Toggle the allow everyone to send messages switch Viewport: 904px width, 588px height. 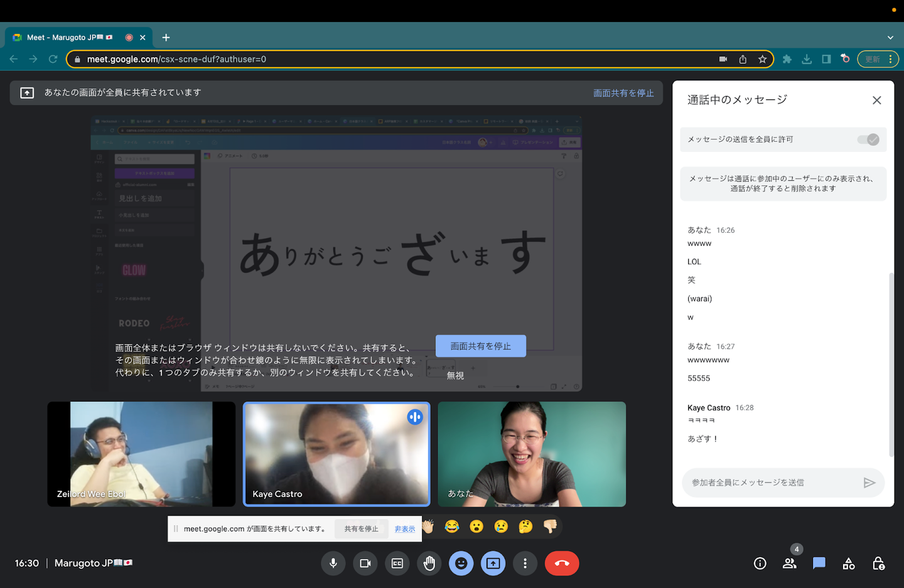click(869, 139)
